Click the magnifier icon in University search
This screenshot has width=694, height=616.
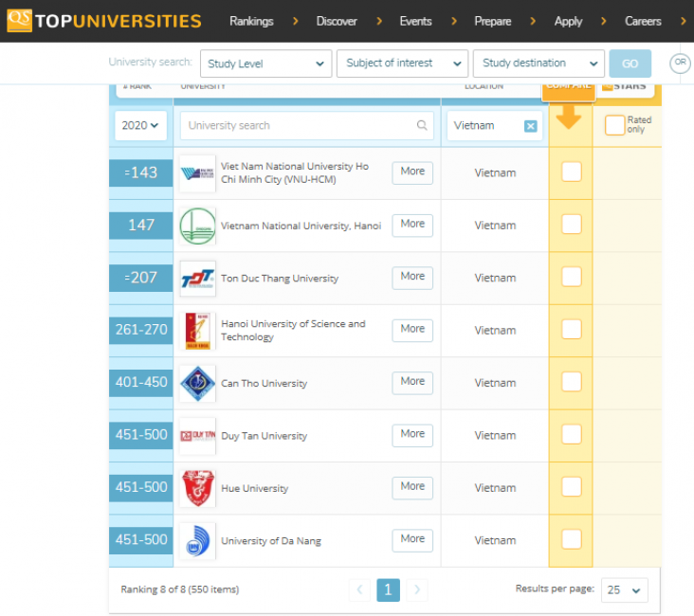pyautogui.click(x=422, y=125)
